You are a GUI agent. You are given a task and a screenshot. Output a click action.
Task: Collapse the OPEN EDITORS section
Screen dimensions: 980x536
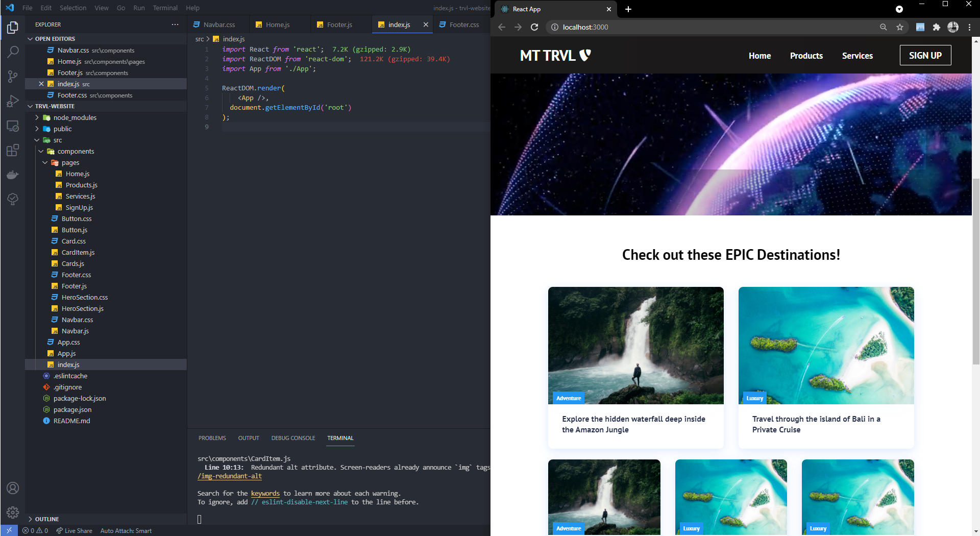[x=55, y=39]
